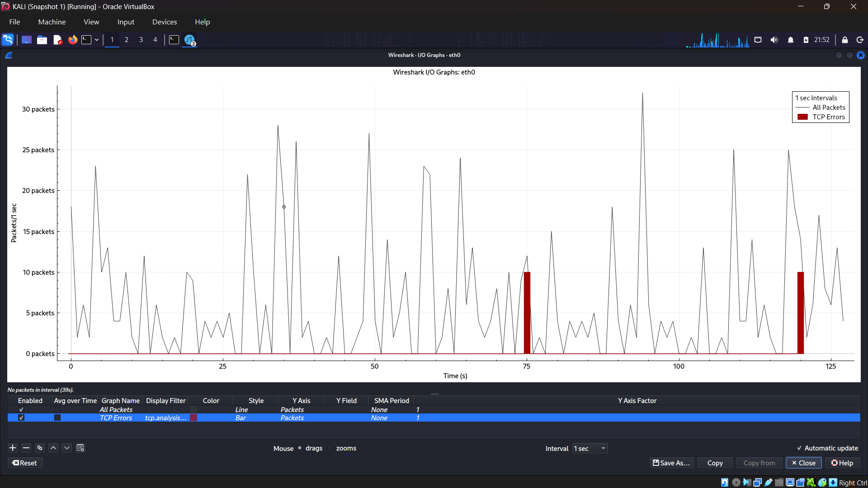Open the notifications bell icon

pyautogui.click(x=791, y=40)
